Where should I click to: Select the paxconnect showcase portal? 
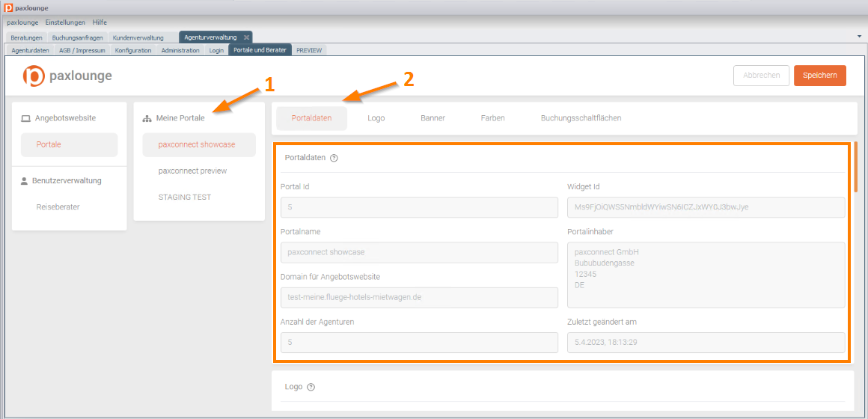(x=199, y=144)
